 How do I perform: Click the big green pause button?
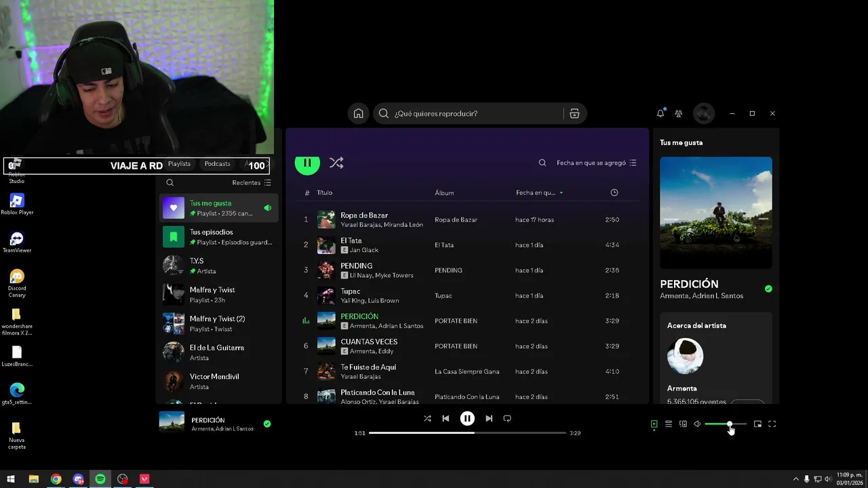(307, 163)
